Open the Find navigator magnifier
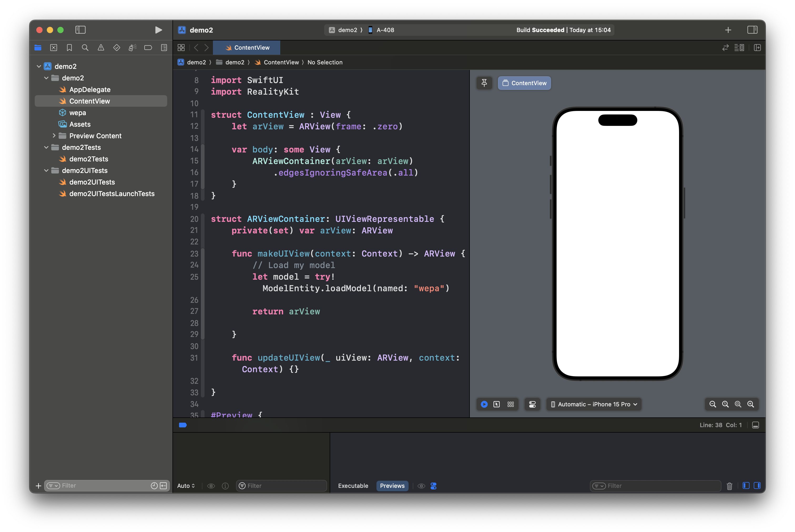Image resolution: width=795 pixels, height=532 pixels. [x=85, y=48]
